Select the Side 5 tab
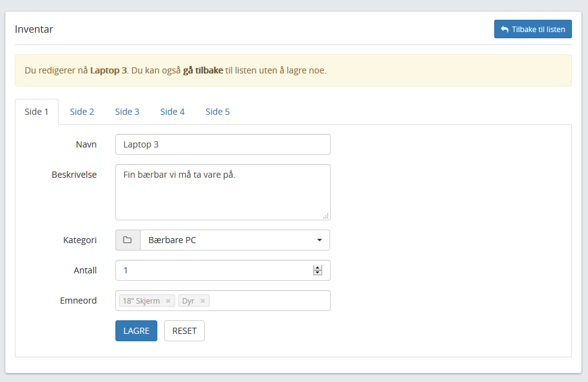 [x=218, y=112]
